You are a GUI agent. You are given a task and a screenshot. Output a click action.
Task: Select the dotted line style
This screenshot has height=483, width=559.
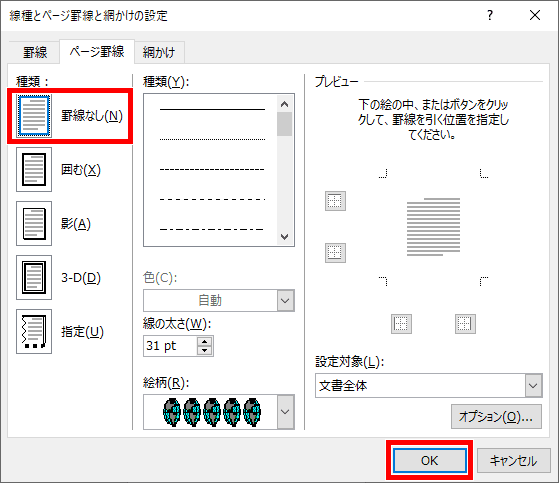tap(212, 139)
